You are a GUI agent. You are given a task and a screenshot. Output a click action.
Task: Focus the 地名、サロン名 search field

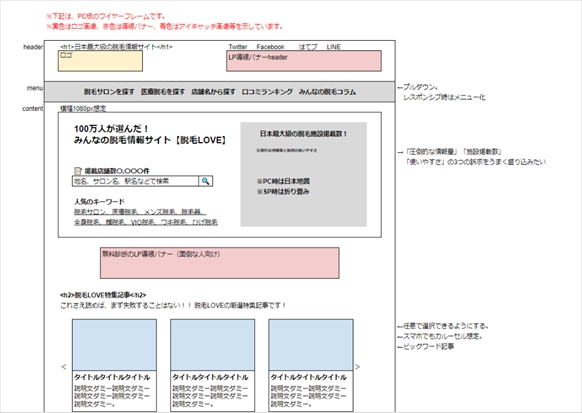tap(135, 181)
